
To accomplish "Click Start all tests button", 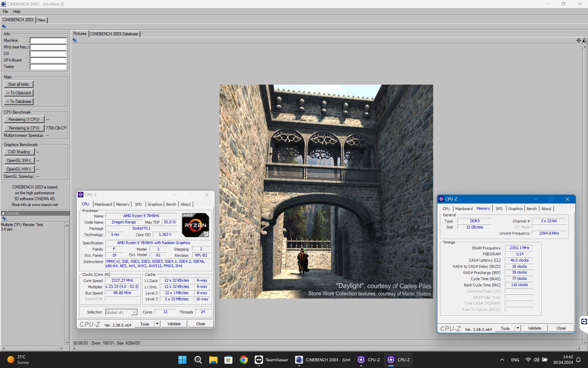I will tap(18, 84).
